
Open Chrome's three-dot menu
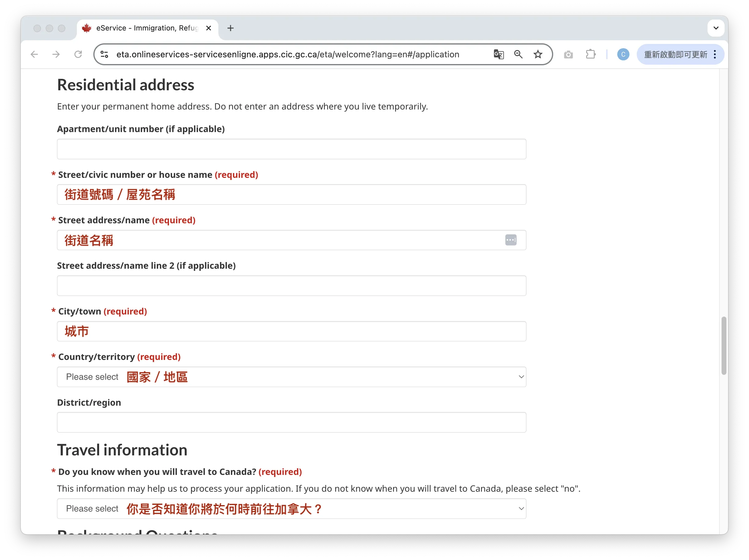pos(715,55)
